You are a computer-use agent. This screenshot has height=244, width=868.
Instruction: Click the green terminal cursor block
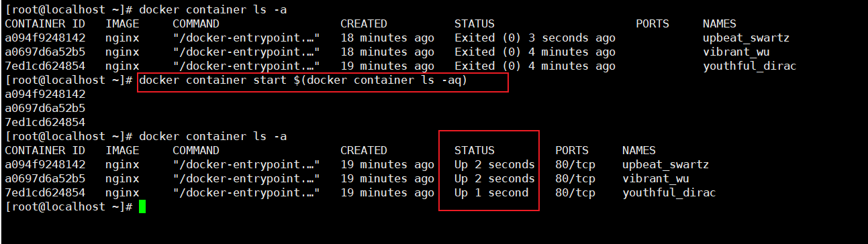coord(142,207)
